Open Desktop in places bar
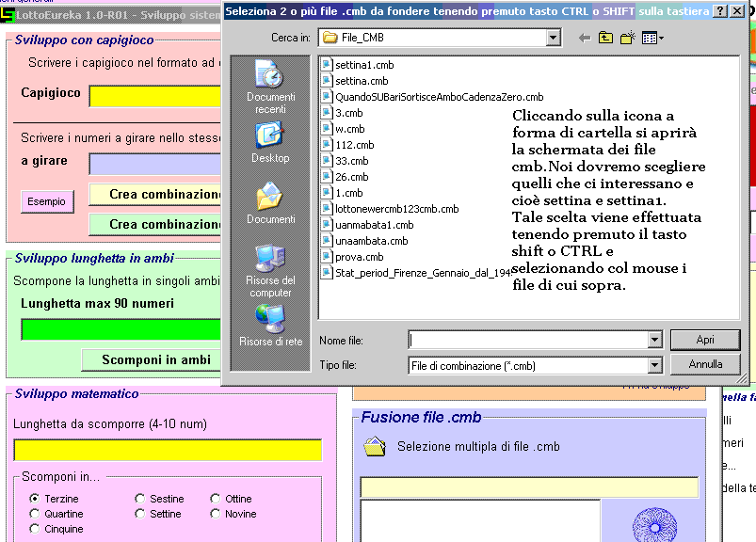Image resolution: width=756 pixels, height=542 pixels. 270,143
